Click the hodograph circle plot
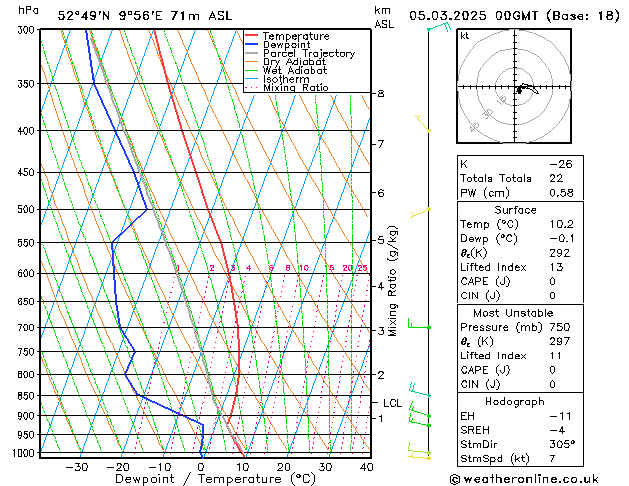629x486 pixels. pyautogui.click(x=517, y=90)
